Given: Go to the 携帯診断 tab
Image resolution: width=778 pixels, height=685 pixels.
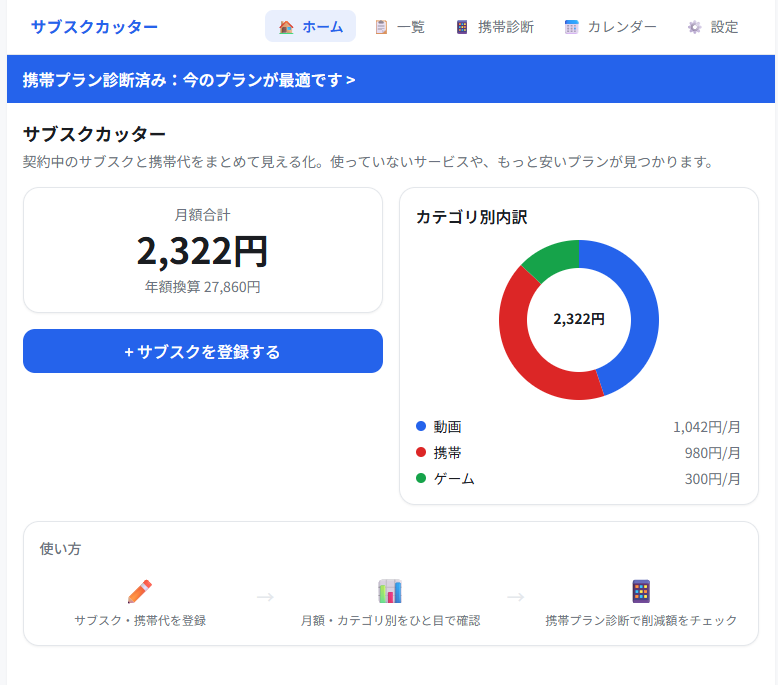Looking at the screenshot, I should click(495, 26).
